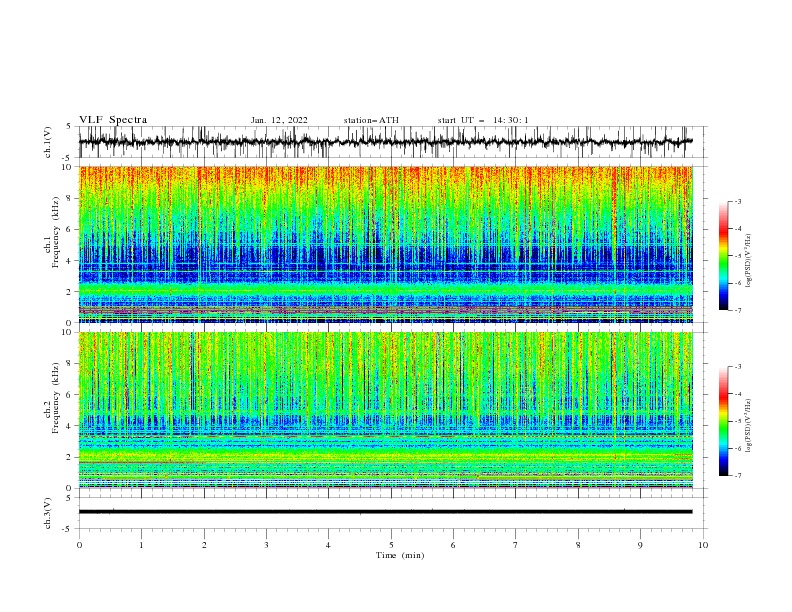Image resolution: width=792 pixels, height=612 pixels.
Task: Click the '-5' label on upper colorbar
Action: pos(737,256)
